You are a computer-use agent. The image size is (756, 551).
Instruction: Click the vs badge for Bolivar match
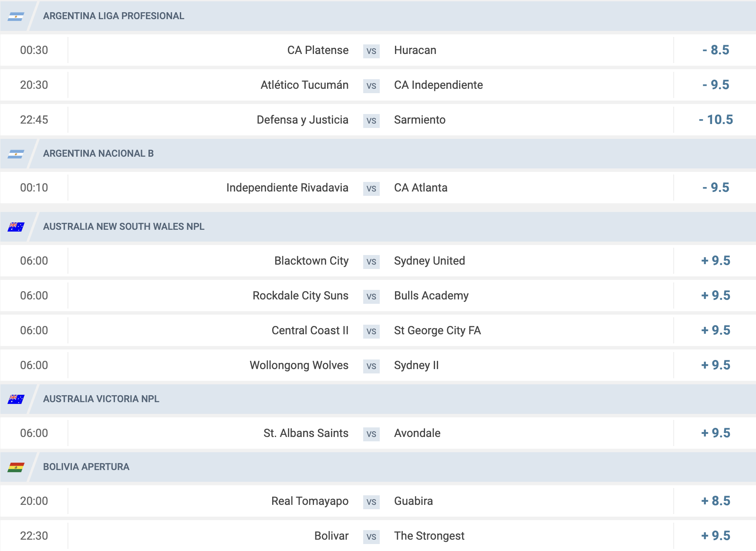coord(371,537)
